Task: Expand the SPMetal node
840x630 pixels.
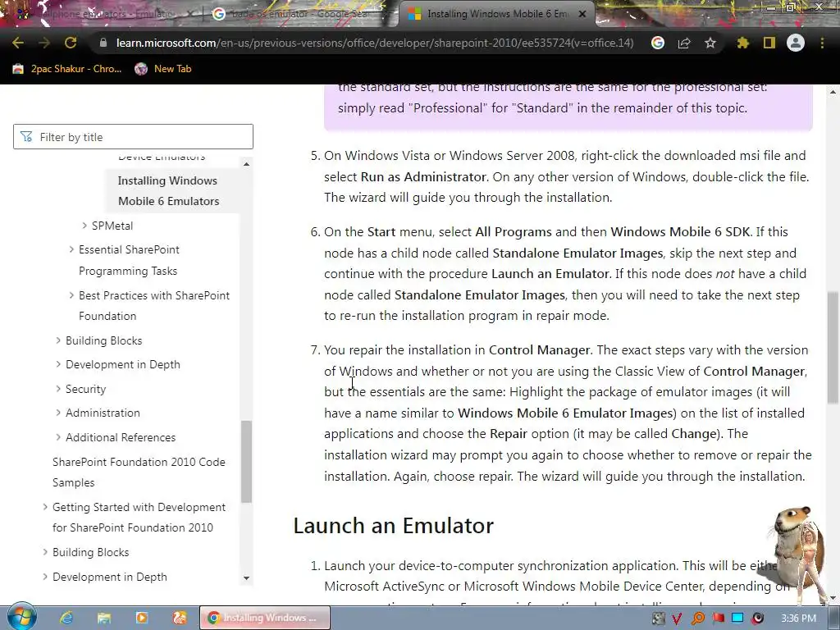Action: point(84,226)
